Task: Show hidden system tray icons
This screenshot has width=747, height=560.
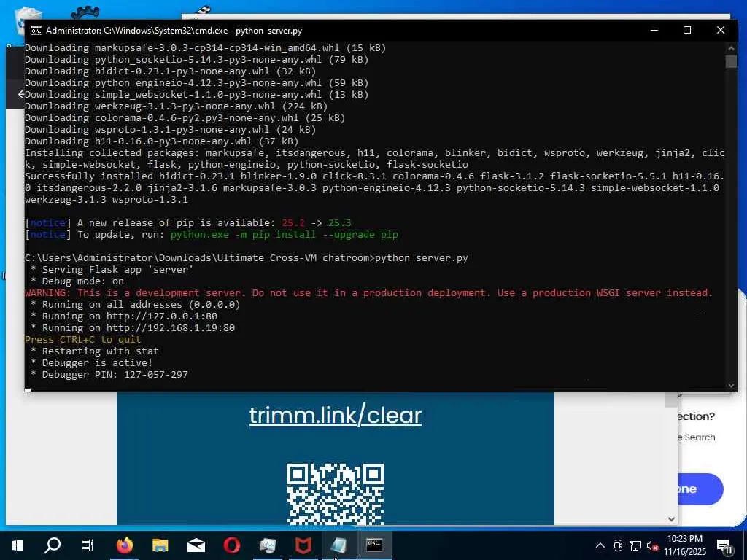Action: [600, 545]
